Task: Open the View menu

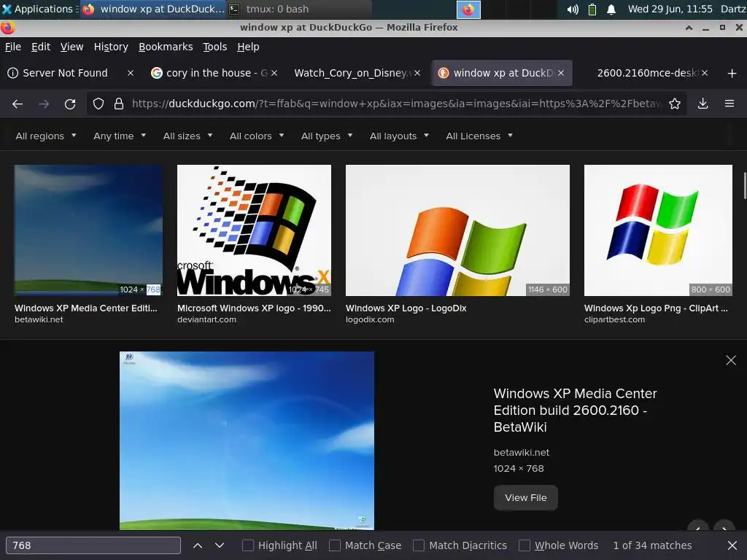Action: pos(71,47)
